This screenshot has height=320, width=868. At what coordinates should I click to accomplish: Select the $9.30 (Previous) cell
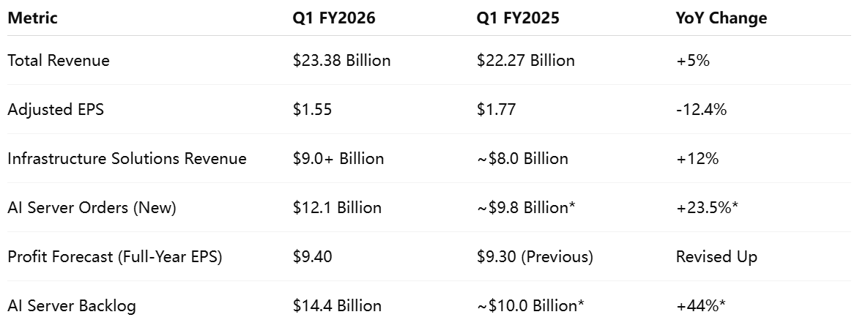[535, 257]
